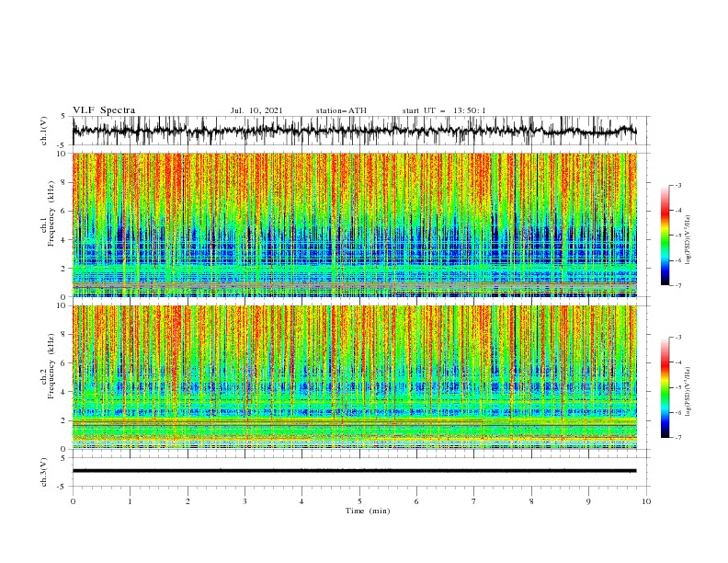Click the 'station=ATH' label
This screenshot has height=563, width=728.
[x=341, y=110]
